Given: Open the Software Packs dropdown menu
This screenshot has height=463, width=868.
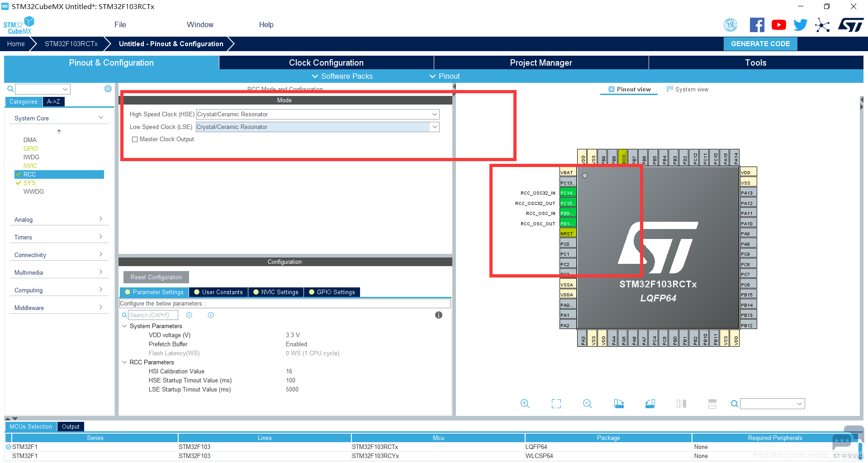Looking at the screenshot, I should (342, 76).
